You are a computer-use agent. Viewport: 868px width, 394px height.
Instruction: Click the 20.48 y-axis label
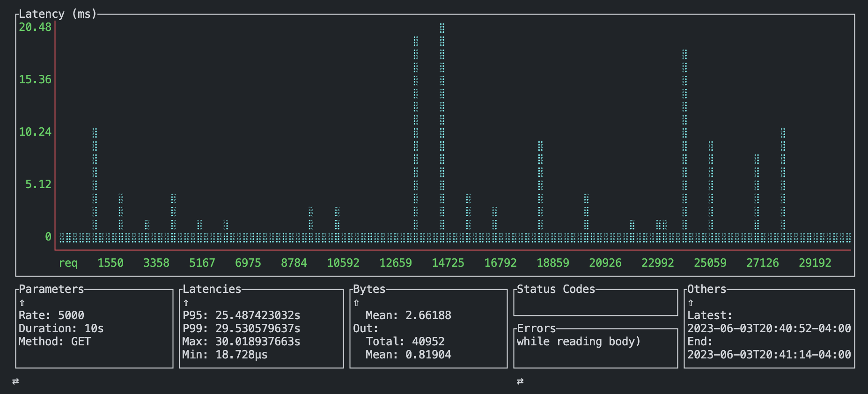[x=35, y=27]
